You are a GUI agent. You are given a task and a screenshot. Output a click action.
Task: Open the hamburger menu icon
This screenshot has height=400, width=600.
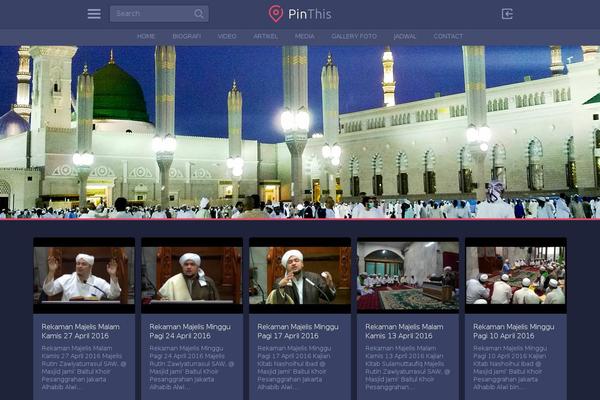click(x=94, y=14)
